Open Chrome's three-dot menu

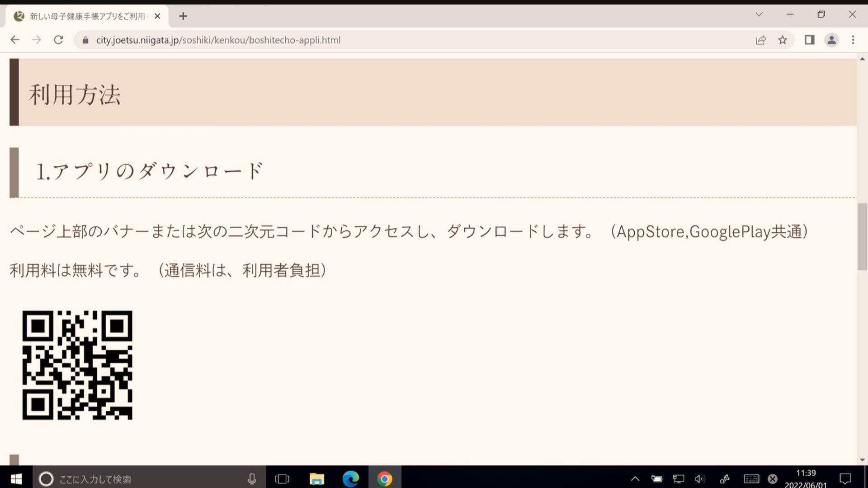point(853,40)
